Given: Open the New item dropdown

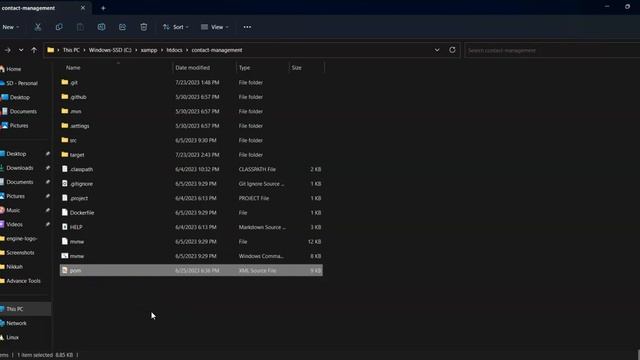Looking at the screenshot, I should coord(10,27).
